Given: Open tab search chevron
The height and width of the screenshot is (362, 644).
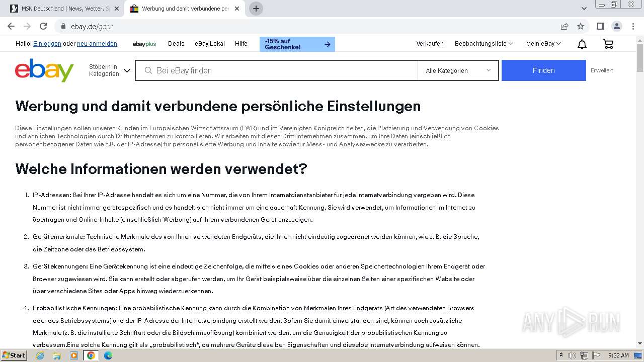Looking at the screenshot, I should [584, 9].
